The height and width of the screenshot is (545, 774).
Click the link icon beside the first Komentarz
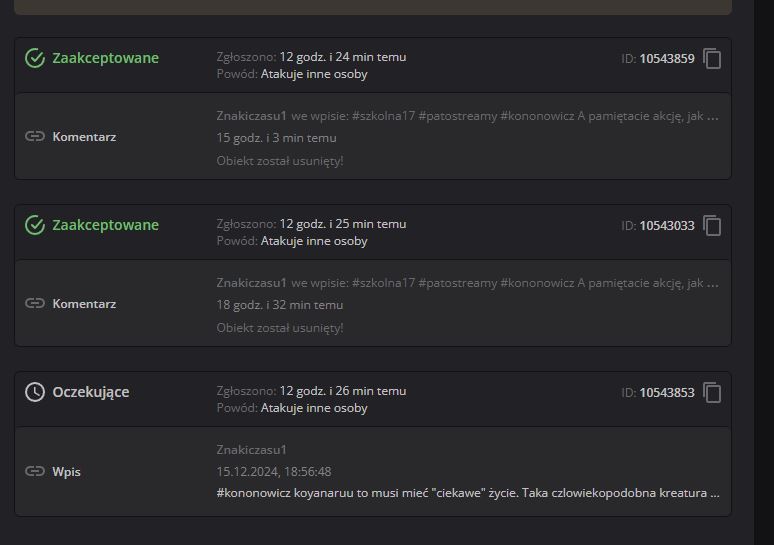35,136
